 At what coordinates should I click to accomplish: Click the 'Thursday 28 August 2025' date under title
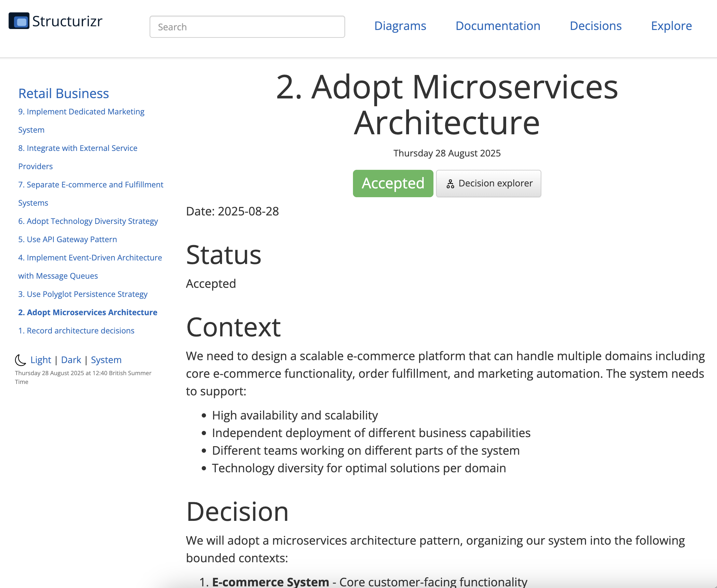447,153
